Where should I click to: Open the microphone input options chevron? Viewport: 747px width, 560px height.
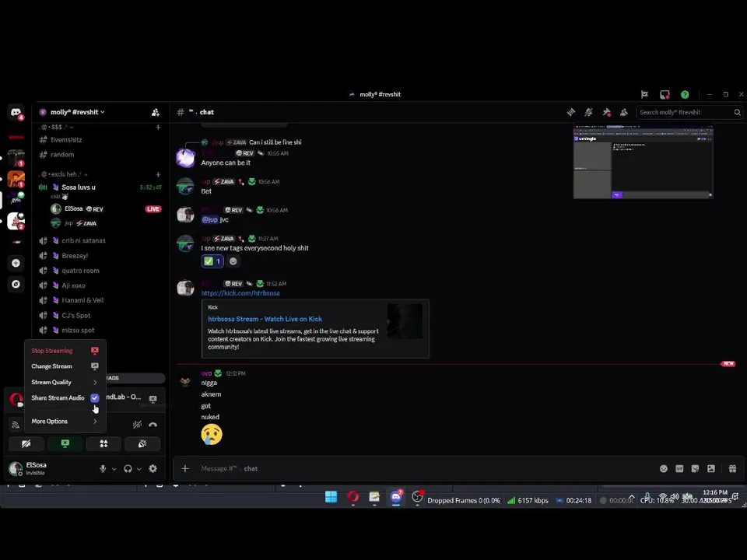click(x=114, y=469)
